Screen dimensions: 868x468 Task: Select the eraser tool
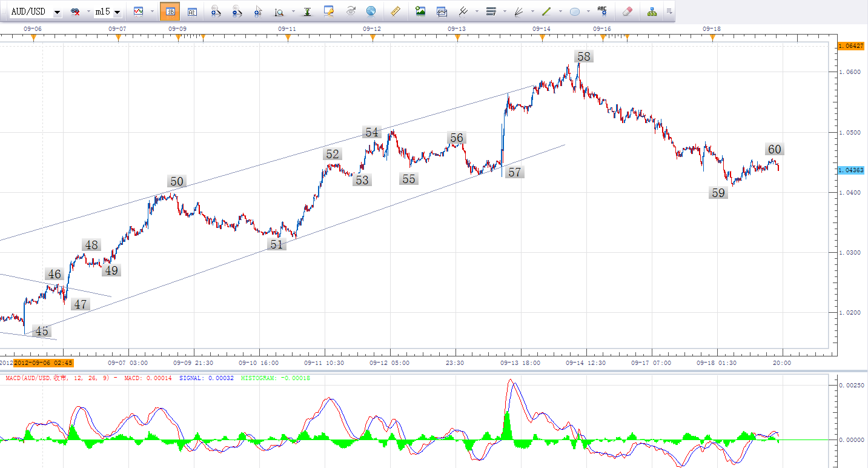tap(628, 12)
